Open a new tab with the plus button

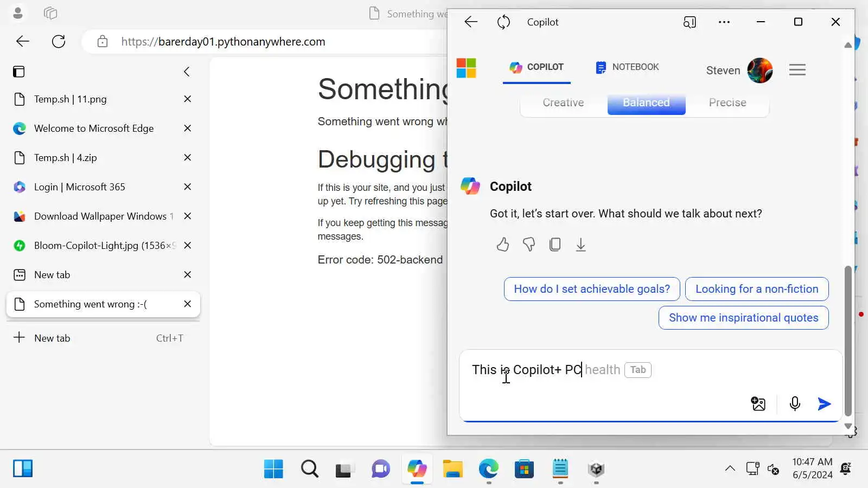(x=19, y=338)
